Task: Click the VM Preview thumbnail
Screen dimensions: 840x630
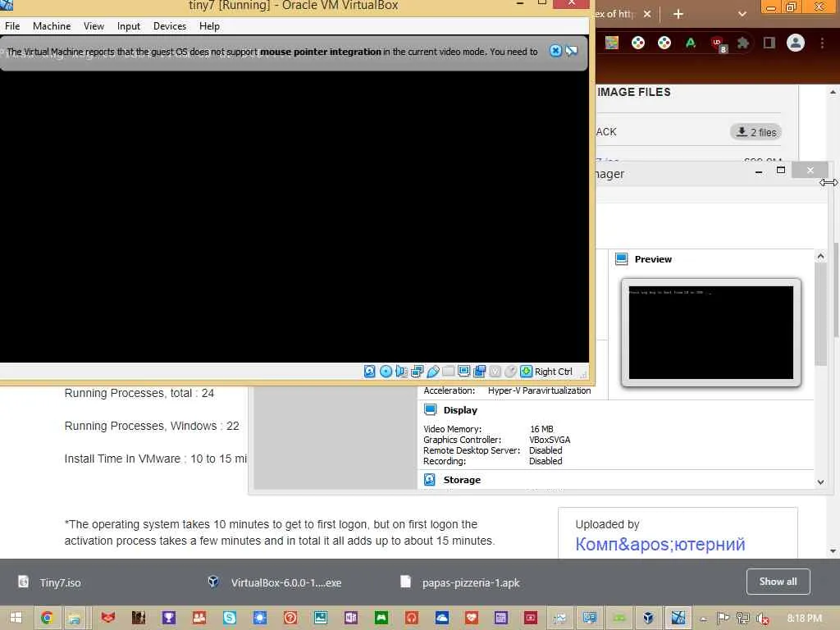Action: (x=711, y=332)
